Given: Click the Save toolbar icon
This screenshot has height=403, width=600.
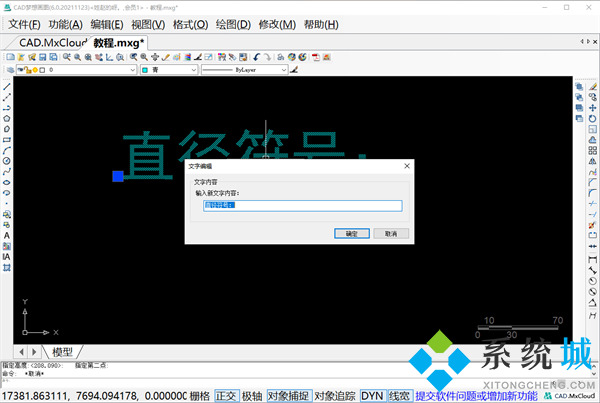Looking at the screenshot, I should click(42, 57).
